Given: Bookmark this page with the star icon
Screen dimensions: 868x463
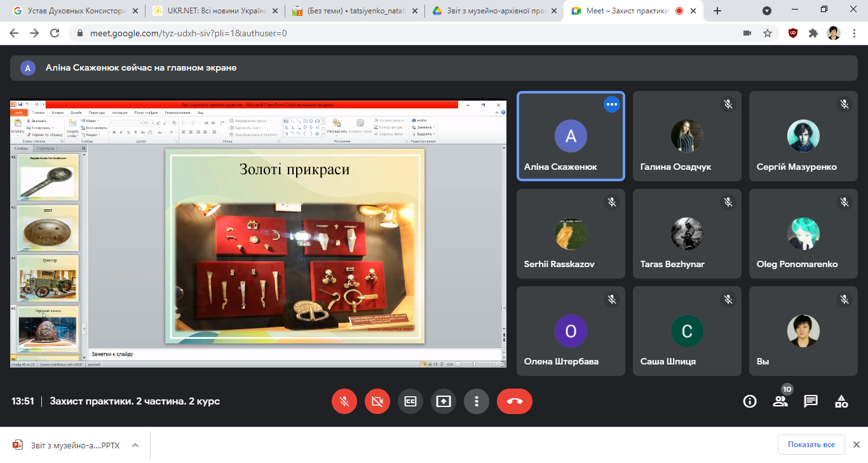Looking at the screenshot, I should pyautogui.click(x=768, y=33).
